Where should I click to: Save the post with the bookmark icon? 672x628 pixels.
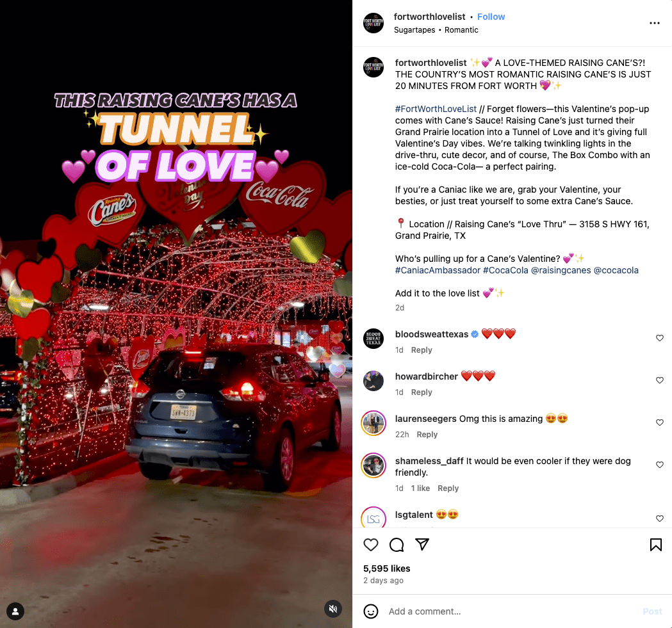tap(656, 545)
